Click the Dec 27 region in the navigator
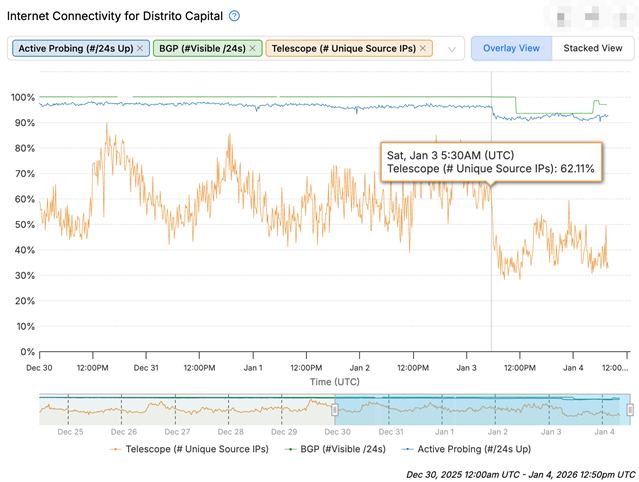Screen dimensions: 639x482 pyautogui.click(x=177, y=410)
